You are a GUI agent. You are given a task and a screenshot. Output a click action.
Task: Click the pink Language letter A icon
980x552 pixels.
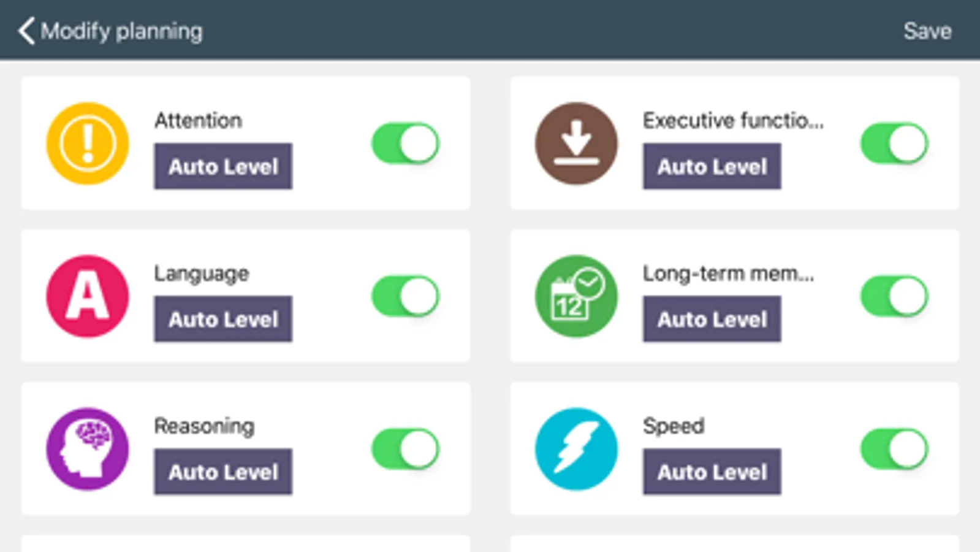[88, 296]
